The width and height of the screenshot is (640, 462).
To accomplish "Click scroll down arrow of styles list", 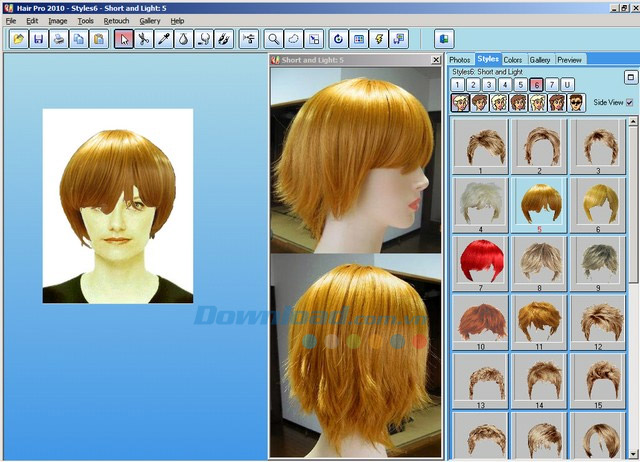I will [633, 454].
